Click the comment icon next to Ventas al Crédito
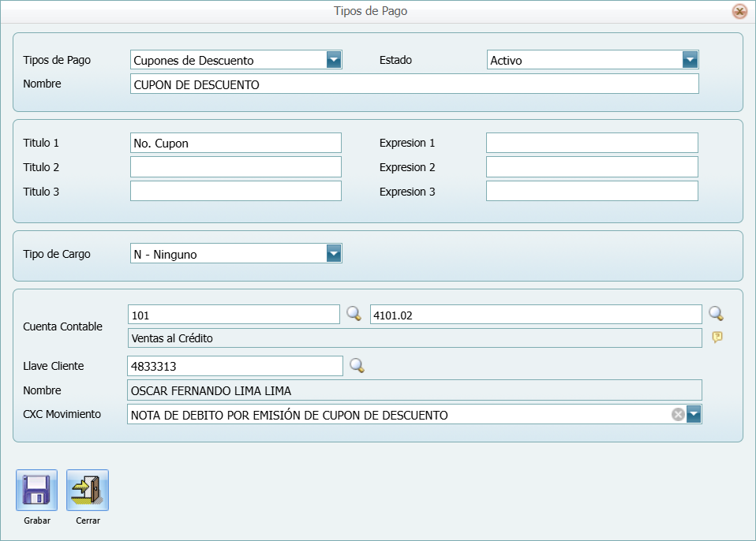Image resolution: width=756 pixels, height=541 pixels. [x=717, y=337]
